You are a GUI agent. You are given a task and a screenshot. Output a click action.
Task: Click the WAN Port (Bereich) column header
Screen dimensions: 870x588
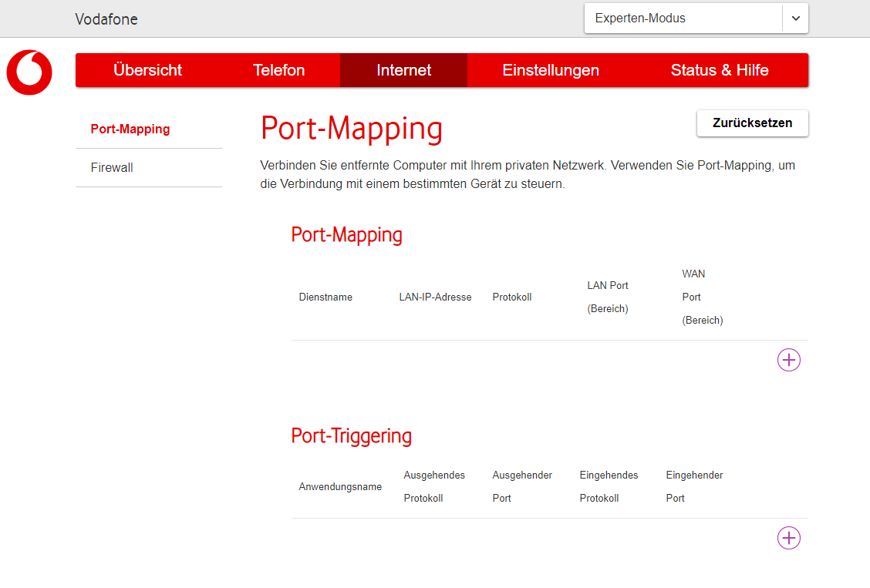[703, 297]
